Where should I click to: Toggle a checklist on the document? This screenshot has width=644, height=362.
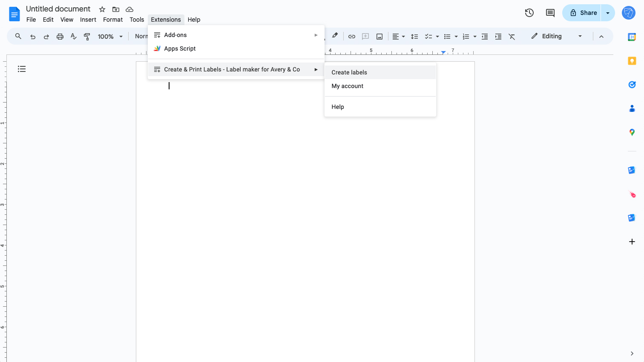[x=429, y=36]
